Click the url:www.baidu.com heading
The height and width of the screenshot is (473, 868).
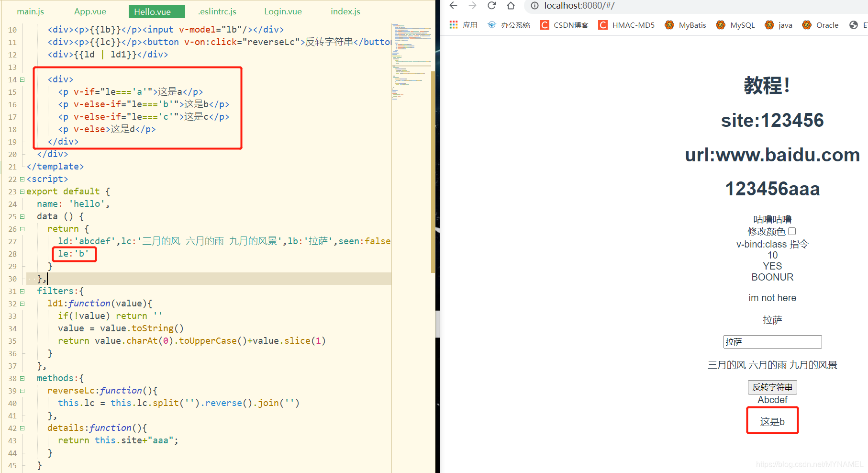click(772, 155)
